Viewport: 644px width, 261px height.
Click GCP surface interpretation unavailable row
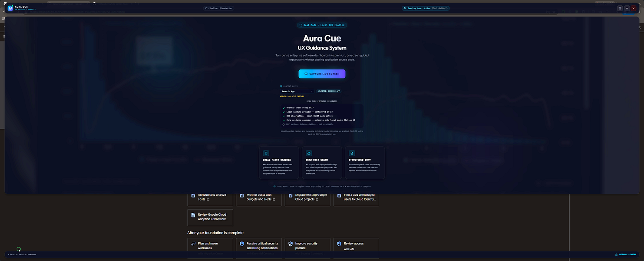[x=308, y=124]
